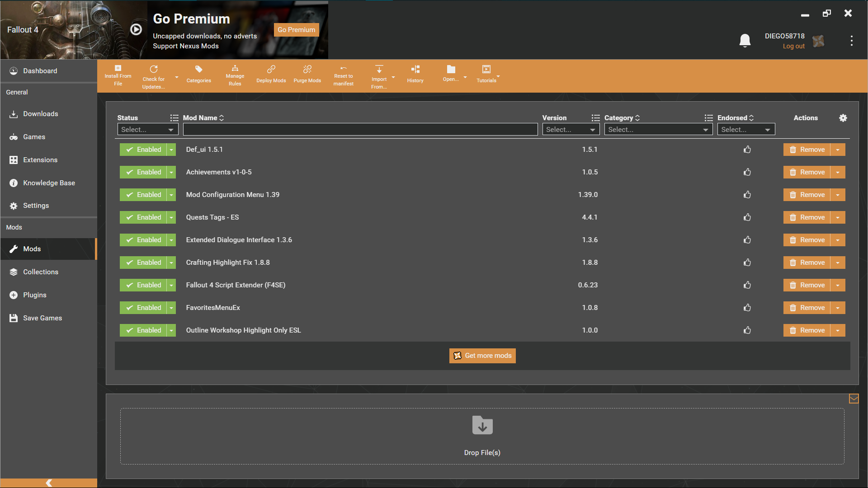Click the Get more mods button
Viewport: 868px width, 488px height.
tap(482, 356)
